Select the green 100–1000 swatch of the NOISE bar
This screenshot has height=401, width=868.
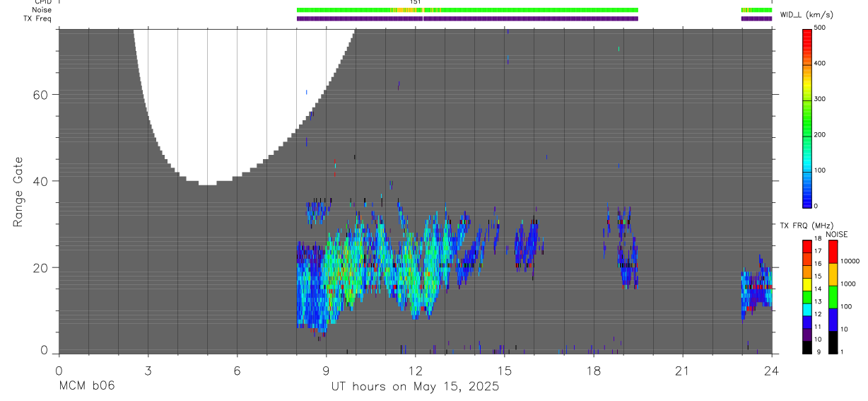click(x=833, y=296)
